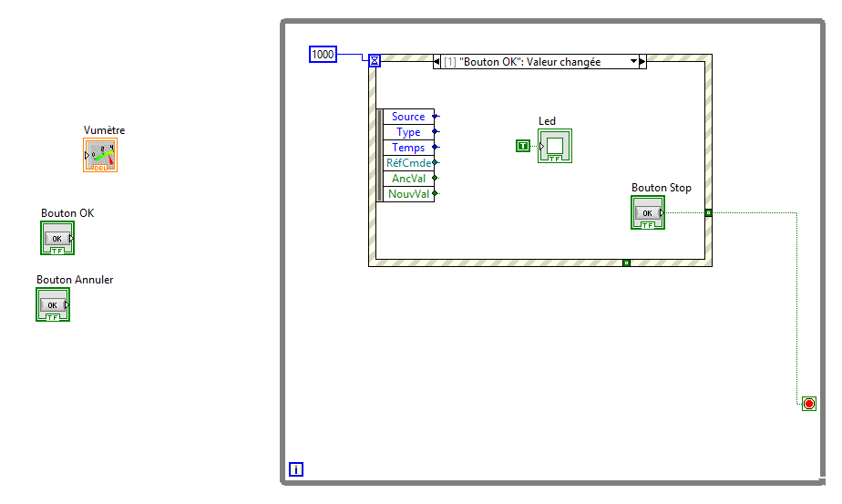Click the Temps event data item
The width and height of the screenshot is (842, 504).
[408, 148]
